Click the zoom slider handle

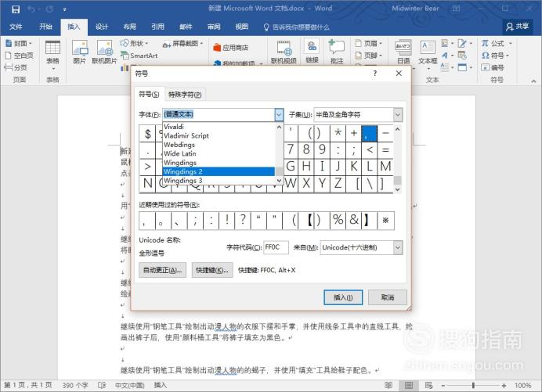[x=473, y=385]
